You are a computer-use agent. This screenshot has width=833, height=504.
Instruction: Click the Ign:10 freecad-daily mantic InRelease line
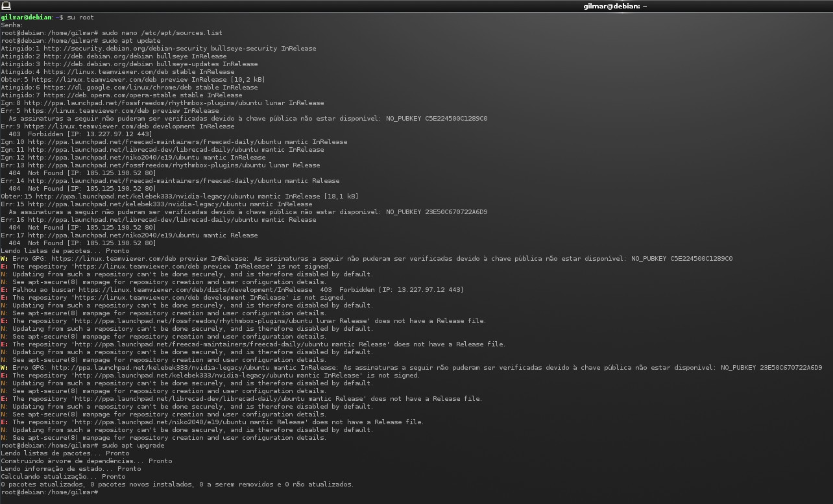pos(174,141)
